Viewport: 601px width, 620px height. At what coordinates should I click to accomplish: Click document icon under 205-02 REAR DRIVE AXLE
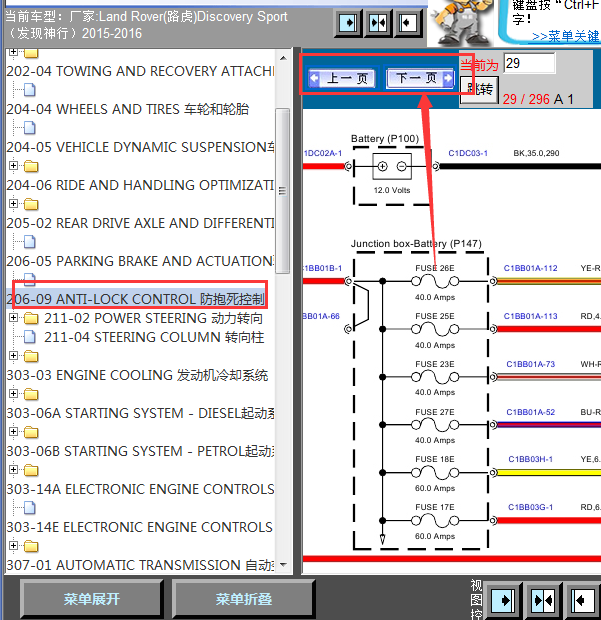click(30, 242)
